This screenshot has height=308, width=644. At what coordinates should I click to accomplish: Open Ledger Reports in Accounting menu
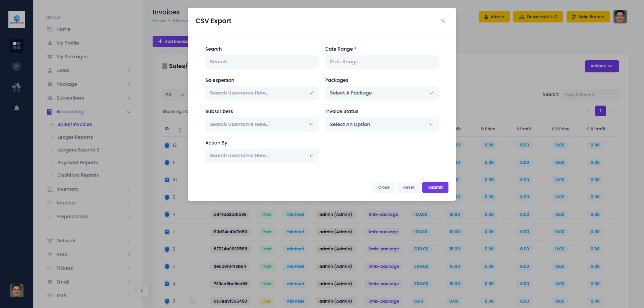(x=75, y=137)
